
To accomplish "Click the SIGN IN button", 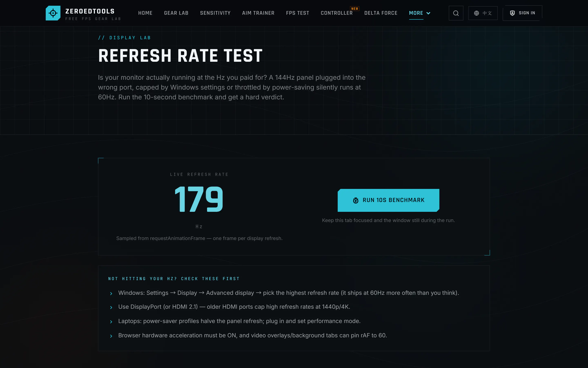I will 522,13.
